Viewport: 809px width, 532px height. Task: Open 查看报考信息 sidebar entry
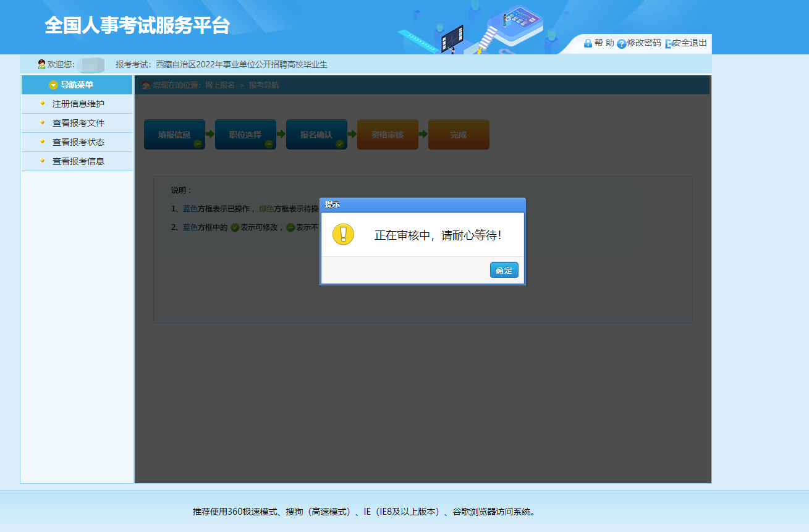pos(78,161)
